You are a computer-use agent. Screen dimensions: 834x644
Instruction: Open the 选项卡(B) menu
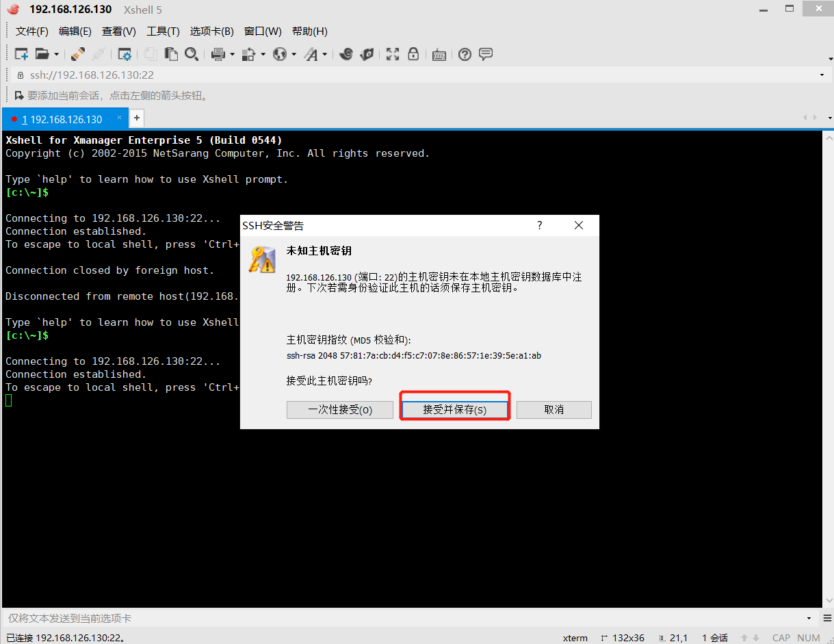[x=212, y=31]
